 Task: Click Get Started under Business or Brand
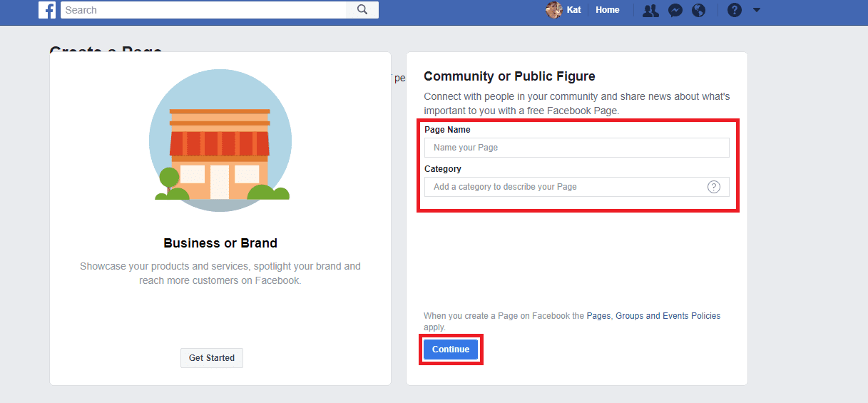[212, 358]
